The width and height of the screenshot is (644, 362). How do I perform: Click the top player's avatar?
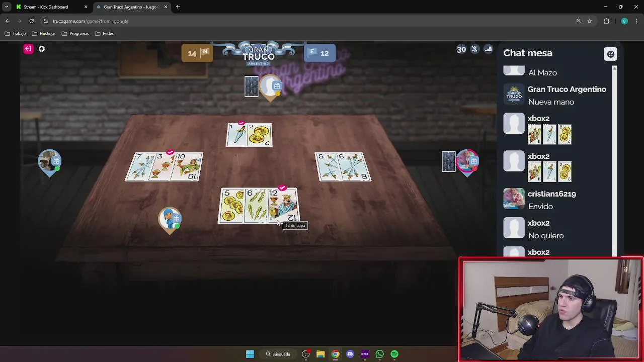pos(271,87)
